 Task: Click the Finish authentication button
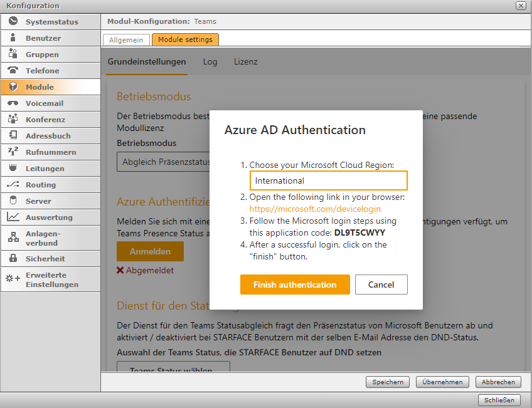click(295, 285)
